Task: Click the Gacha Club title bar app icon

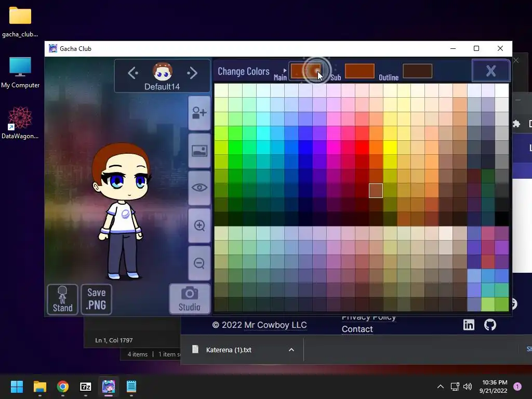Action: tap(53, 48)
